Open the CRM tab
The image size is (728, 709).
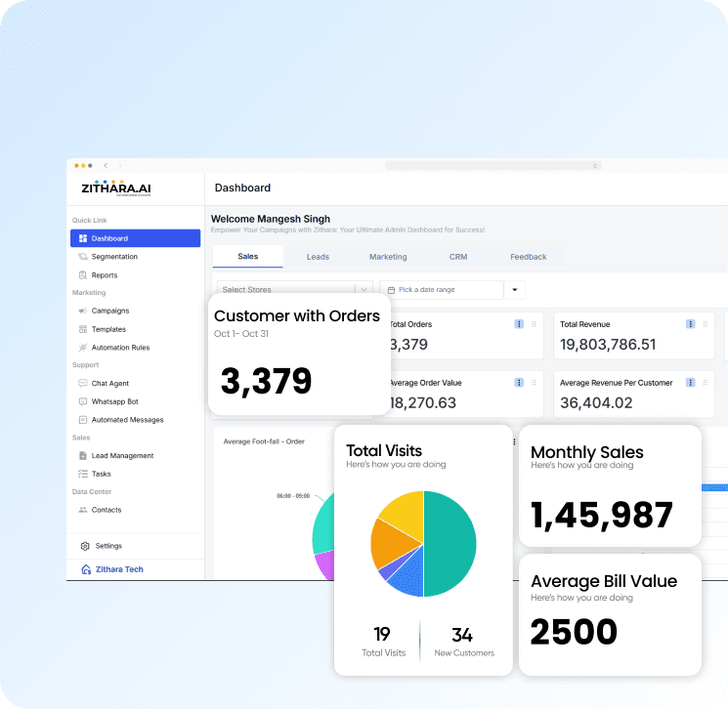458,257
